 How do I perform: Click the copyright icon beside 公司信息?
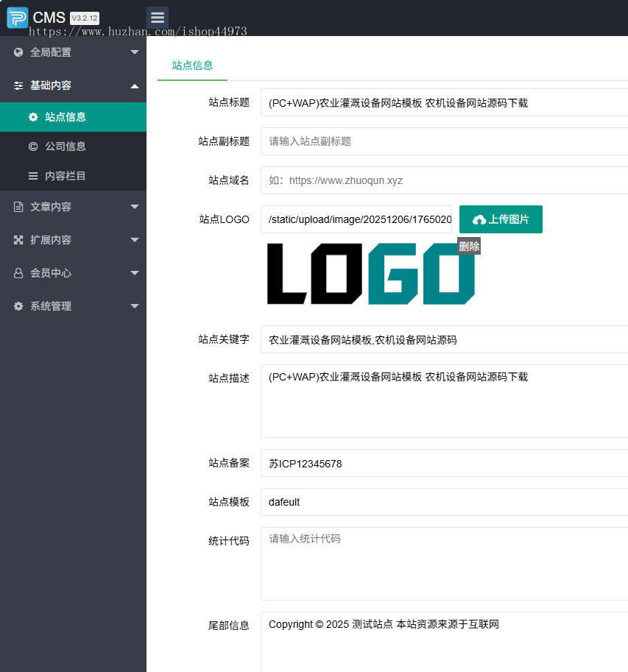(31, 146)
